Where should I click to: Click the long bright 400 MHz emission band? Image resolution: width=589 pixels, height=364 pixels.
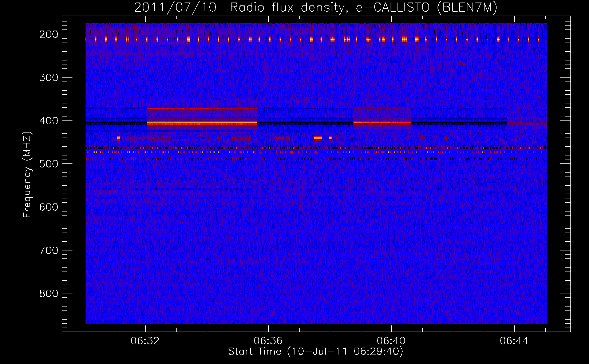(x=202, y=123)
